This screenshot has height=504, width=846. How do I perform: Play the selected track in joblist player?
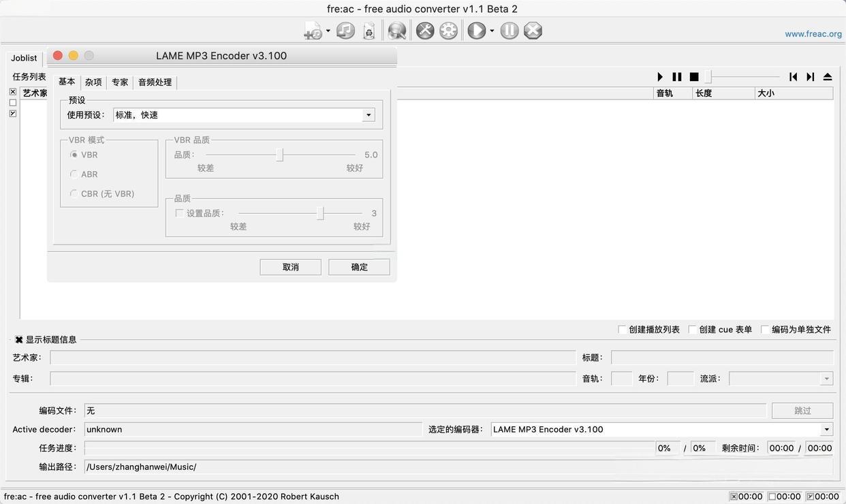click(660, 77)
